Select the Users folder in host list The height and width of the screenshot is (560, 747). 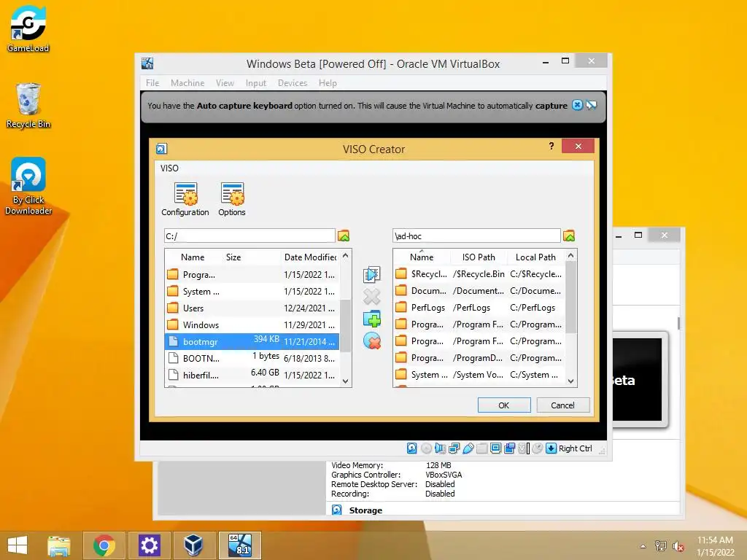tap(252, 308)
